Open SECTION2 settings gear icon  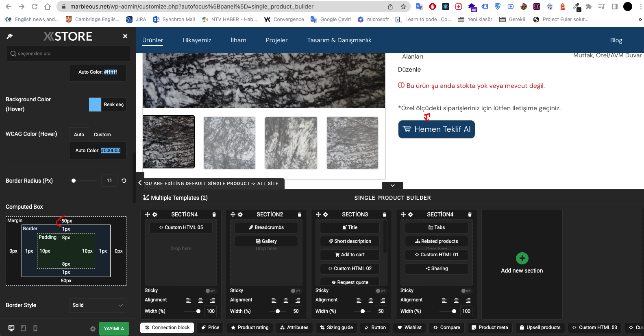tap(240, 214)
